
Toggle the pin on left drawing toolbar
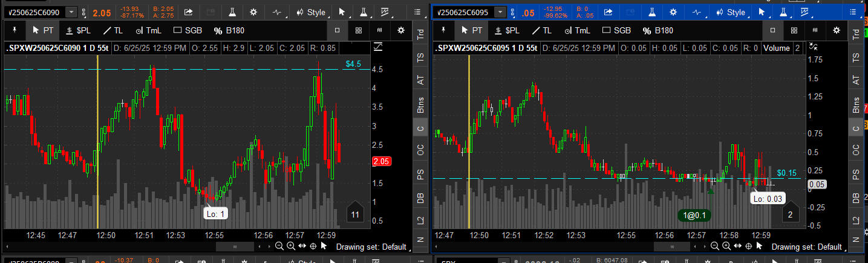click(15, 30)
